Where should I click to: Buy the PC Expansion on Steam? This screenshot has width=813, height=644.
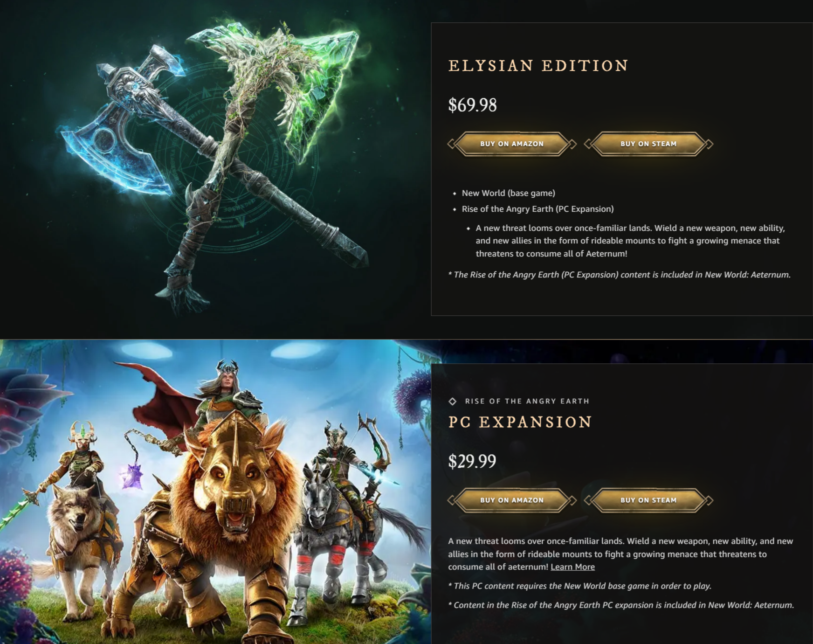(648, 500)
